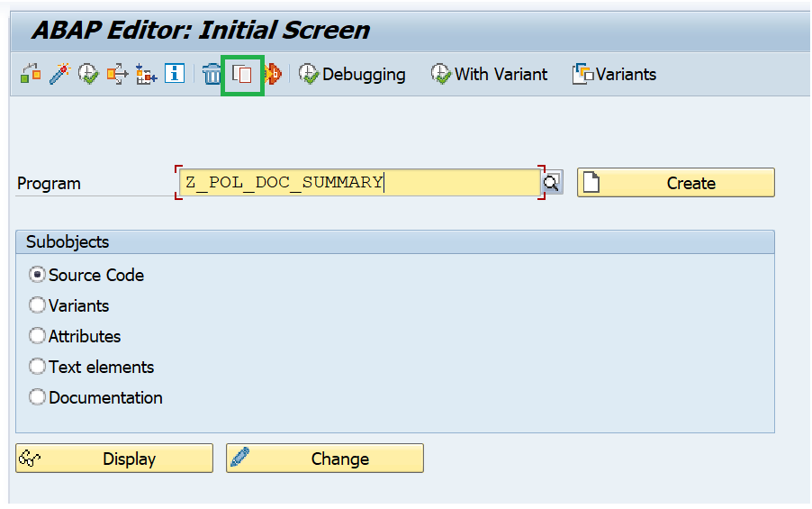Click the trash can Delete icon
The width and height of the screenshot is (812, 509).
[x=212, y=74]
